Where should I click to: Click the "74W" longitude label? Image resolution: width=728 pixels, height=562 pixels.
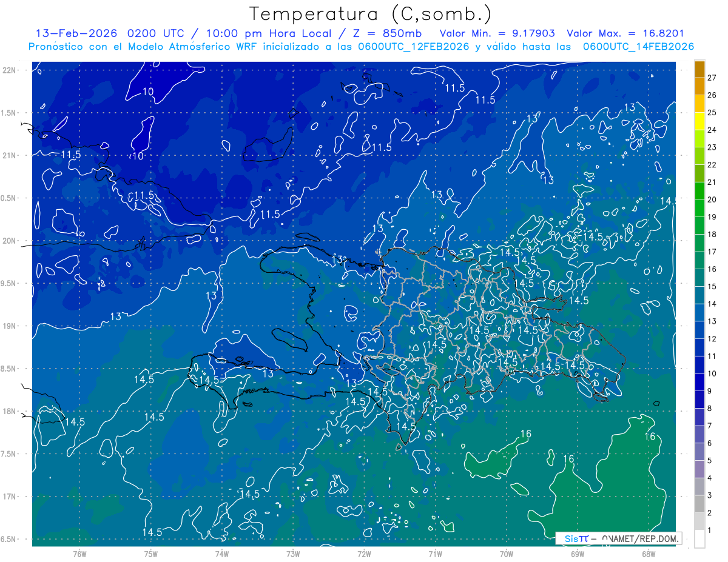pyautogui.click(x=221, y=554)
